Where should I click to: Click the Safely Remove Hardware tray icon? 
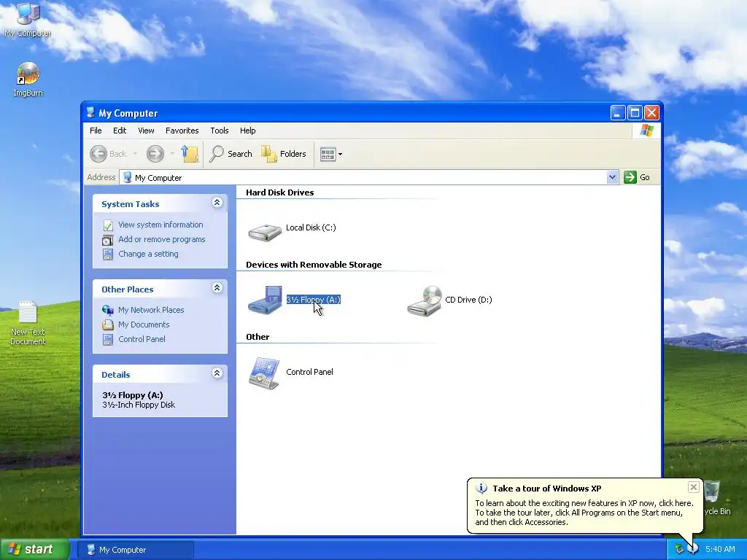pyautogui.click(x=679, y=549)
